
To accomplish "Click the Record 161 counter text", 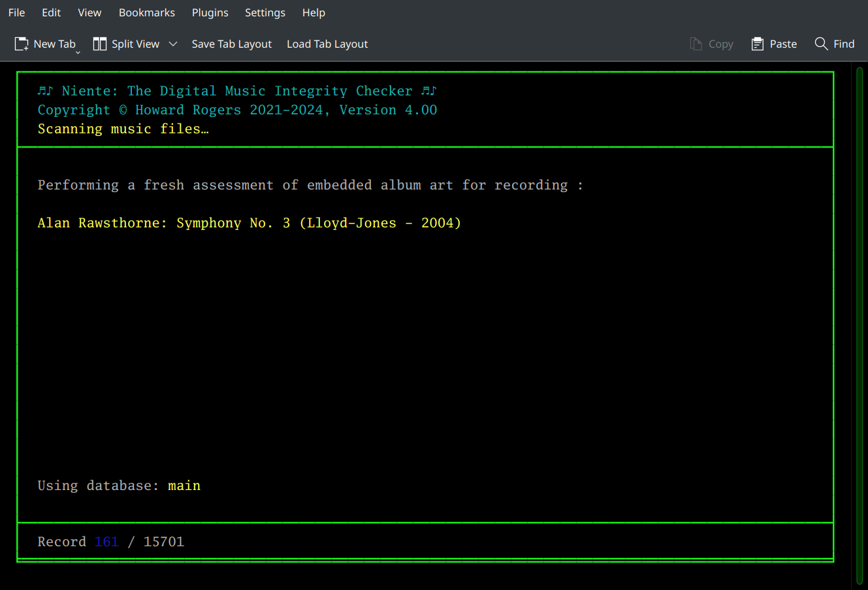I will tap(111, 541).
